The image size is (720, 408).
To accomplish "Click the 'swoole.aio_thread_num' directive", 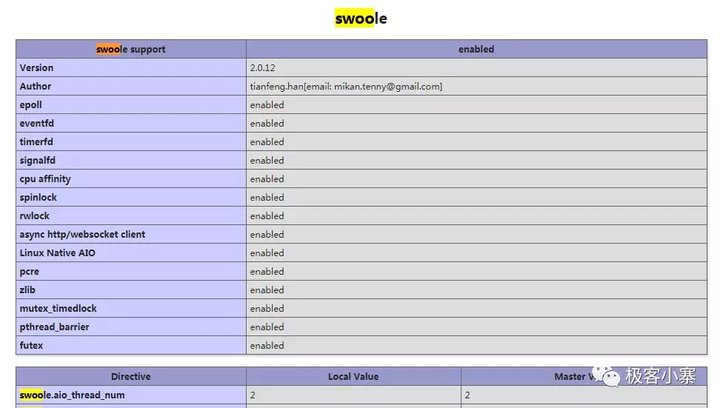I will pos(72,395).
